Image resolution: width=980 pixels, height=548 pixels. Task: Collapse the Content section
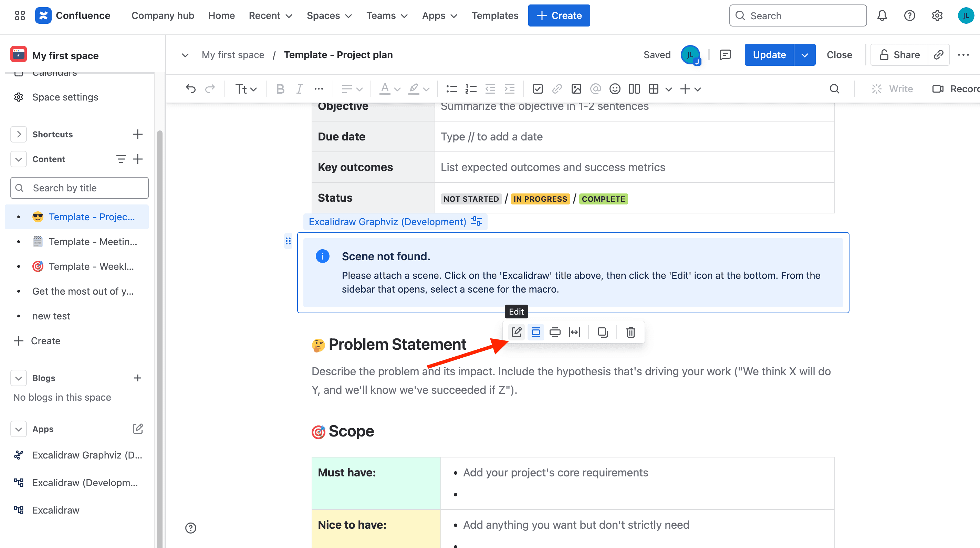pos(19,159)
